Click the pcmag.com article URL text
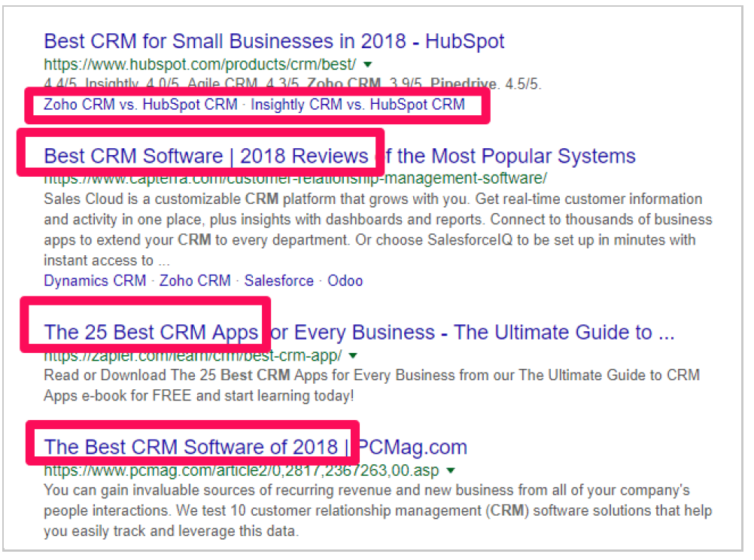754x560 pixels. click(242, 470)
